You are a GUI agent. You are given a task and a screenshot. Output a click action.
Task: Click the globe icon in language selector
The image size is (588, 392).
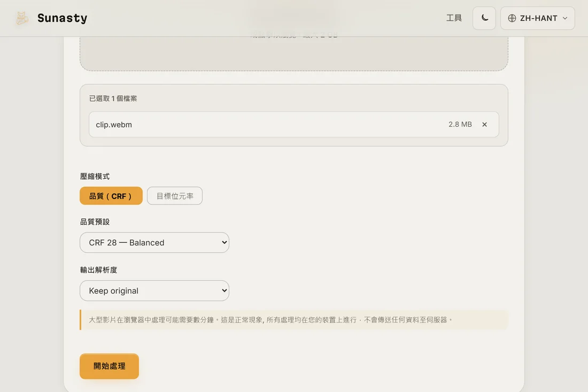(x=512, y=18)
